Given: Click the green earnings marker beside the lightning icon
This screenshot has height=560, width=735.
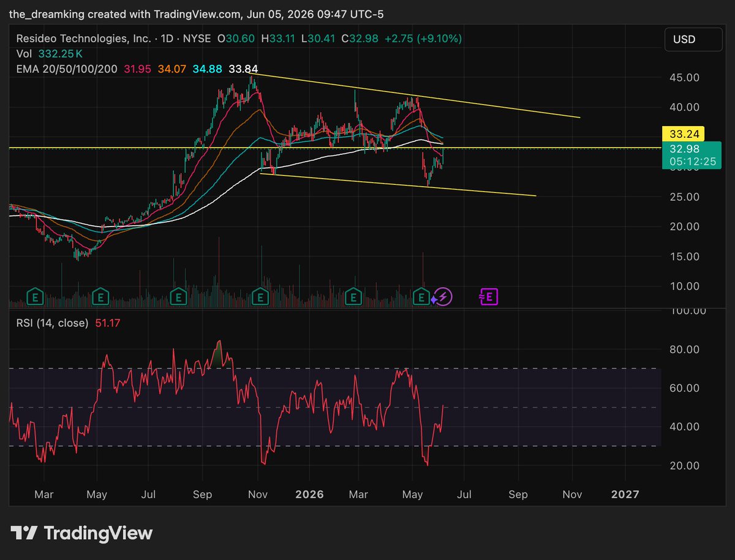Looking at the screenshot, I should [421, 297].
